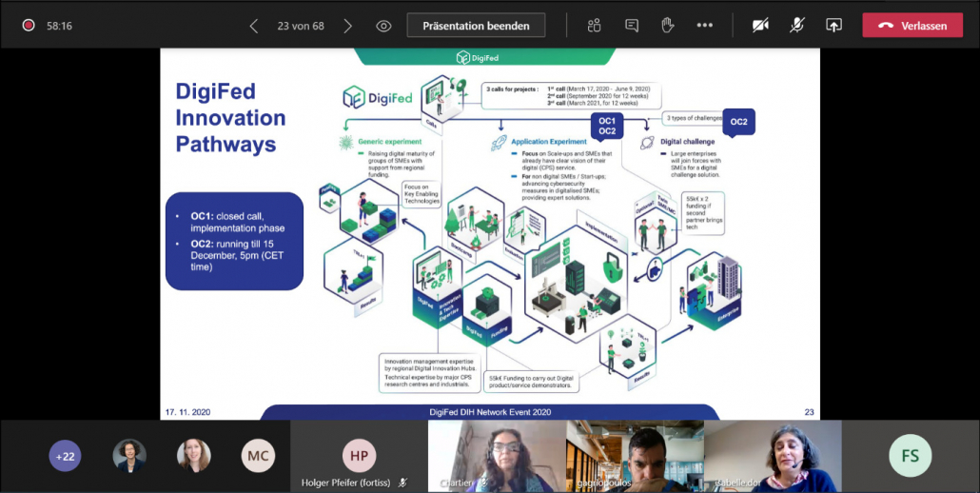Select the gagriopoulos video tile
The height and width of the screenshot is (493, 980).
635,456
